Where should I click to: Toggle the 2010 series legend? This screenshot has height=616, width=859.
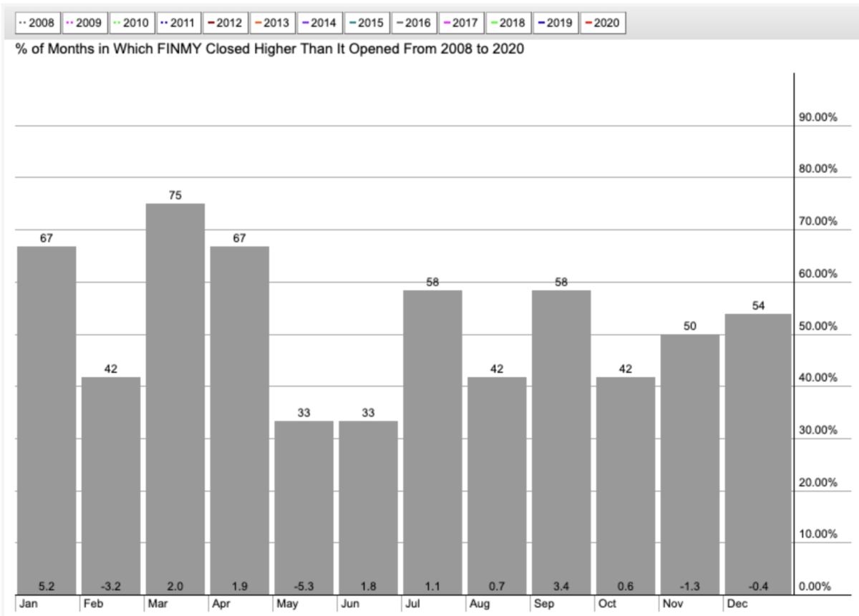(132, 23)
